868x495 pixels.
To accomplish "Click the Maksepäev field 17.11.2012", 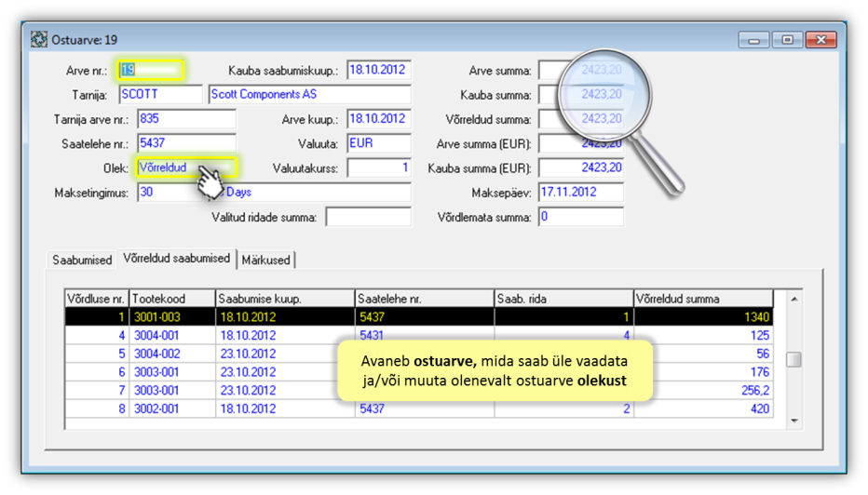I will 581,192.
